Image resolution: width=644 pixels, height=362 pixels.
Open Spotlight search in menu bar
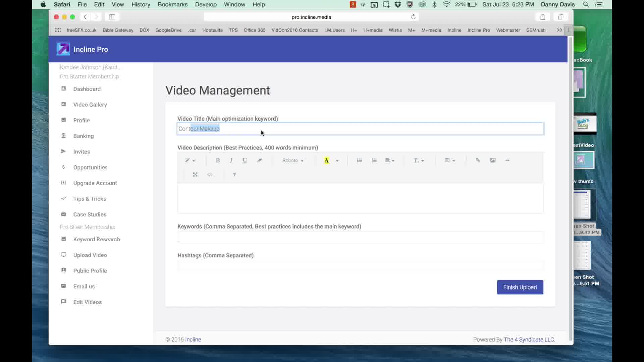click(586, 4)
